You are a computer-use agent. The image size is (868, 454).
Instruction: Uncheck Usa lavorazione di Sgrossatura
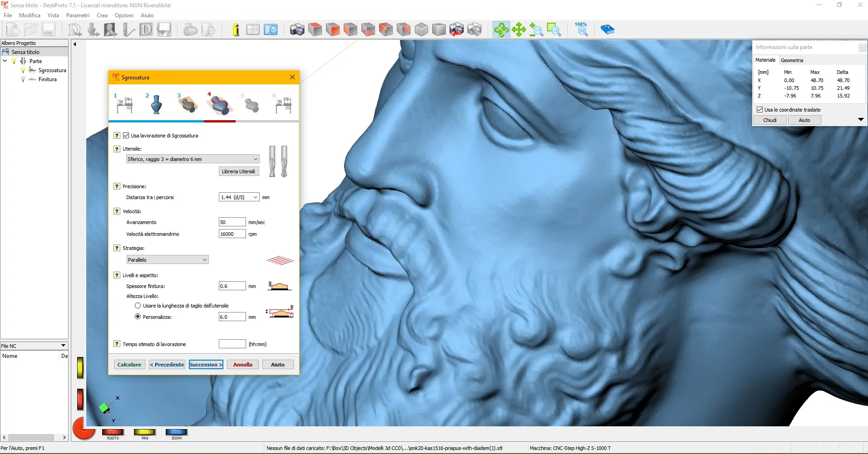click(x=126, y=136)
